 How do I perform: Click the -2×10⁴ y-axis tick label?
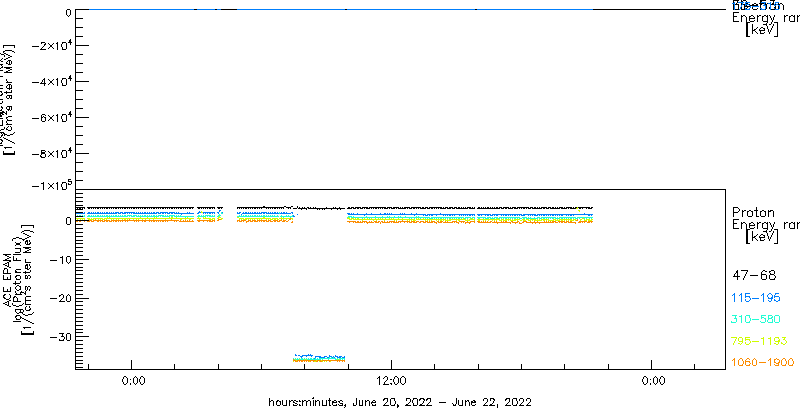(51, 45)
